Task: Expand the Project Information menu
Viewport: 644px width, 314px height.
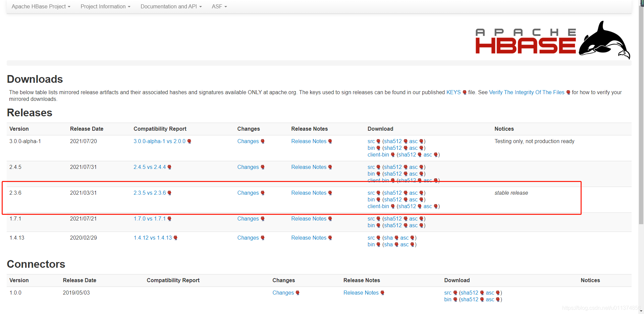Action: (x=105, y=6)
